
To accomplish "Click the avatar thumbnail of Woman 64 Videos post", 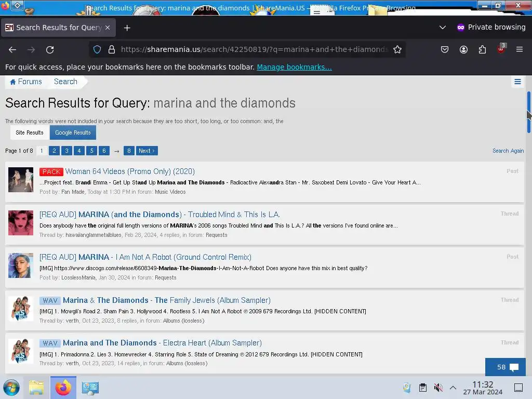I will pos(21,180).
